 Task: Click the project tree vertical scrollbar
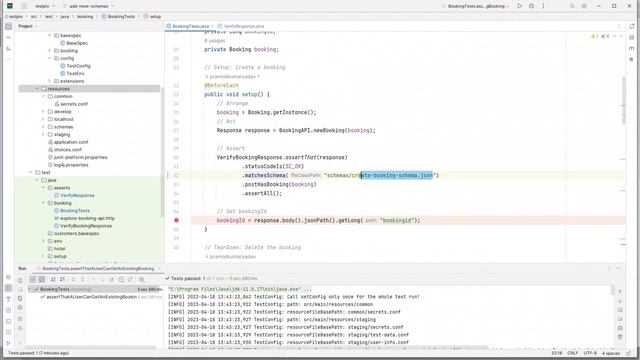pyautogui.click(x=162, y=151)
